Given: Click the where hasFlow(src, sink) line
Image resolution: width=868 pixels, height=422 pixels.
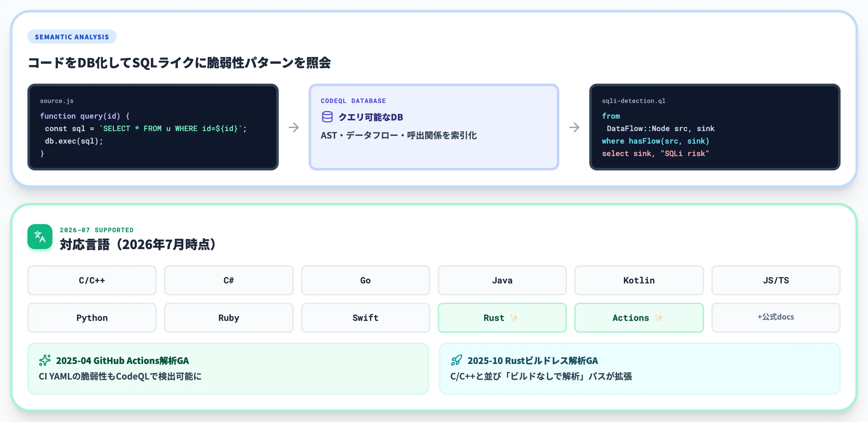Looking at the screenshot, I should click(x=655, y=141).
